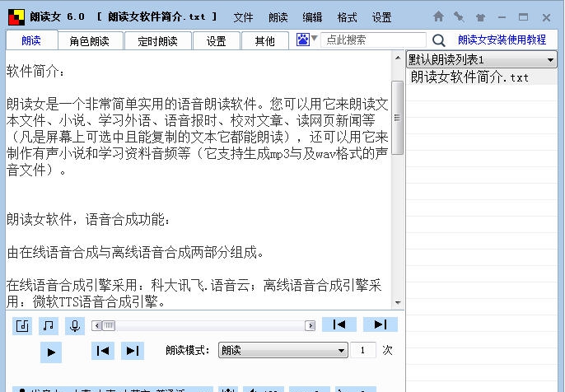
Task: Open the 编辑 menu
Action: (x=312, y=17)
